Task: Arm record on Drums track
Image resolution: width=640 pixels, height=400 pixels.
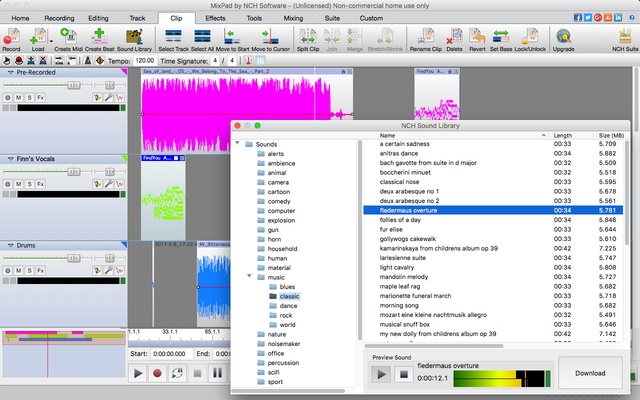Action: (x=7, y=271)
